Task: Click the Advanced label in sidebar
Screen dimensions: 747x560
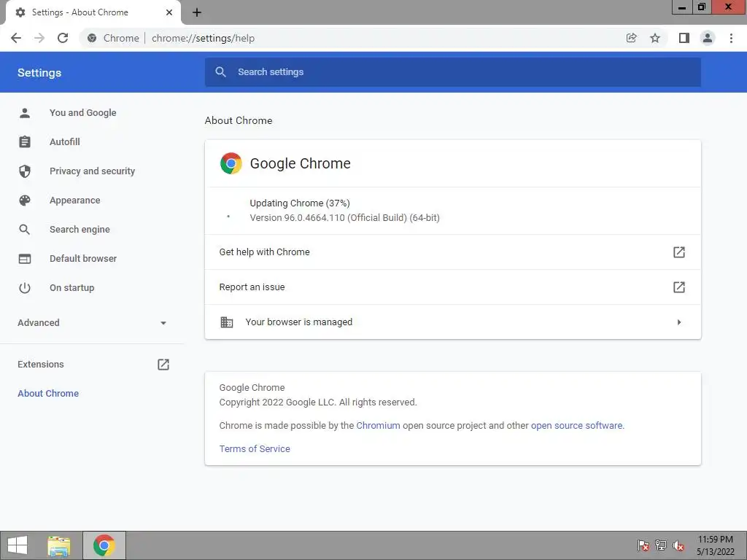Action: (39, 323)
